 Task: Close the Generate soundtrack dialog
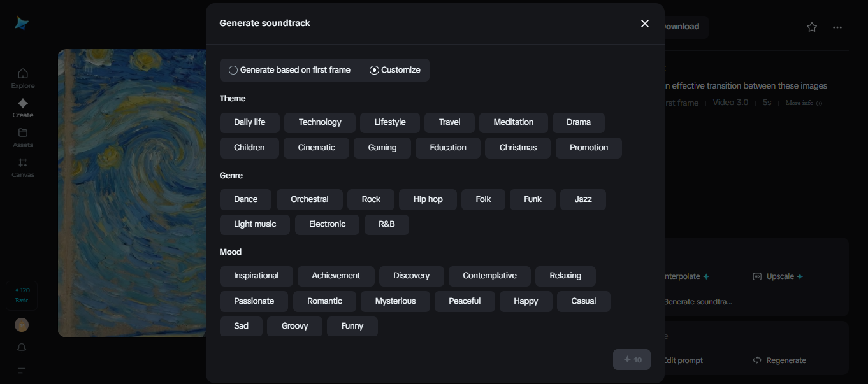(x=644, y=24)
